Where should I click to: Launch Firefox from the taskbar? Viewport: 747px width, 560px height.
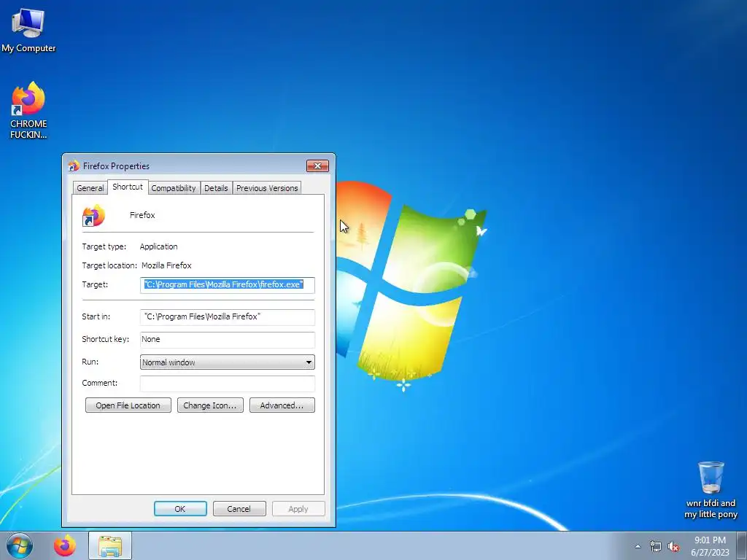tap(65, 545)
